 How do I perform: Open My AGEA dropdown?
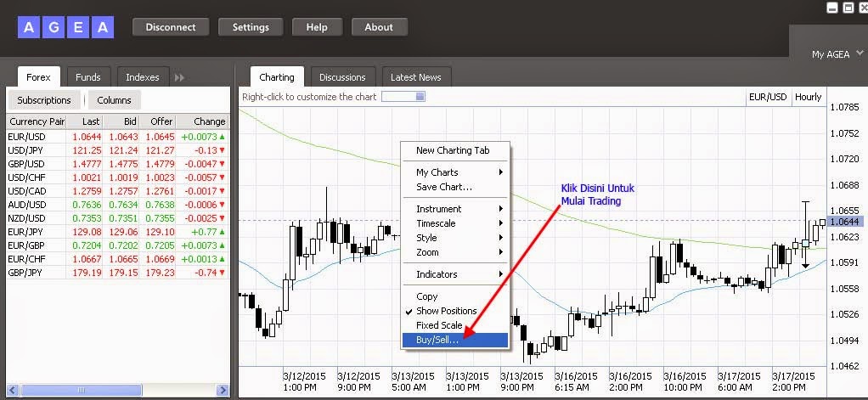click(837, 54)
